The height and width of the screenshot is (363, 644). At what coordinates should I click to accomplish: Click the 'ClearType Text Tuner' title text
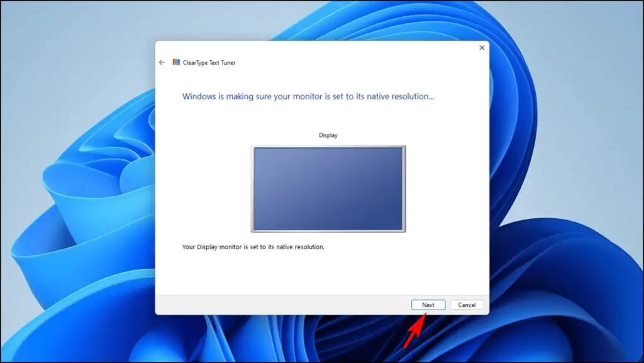coord(209,62)
